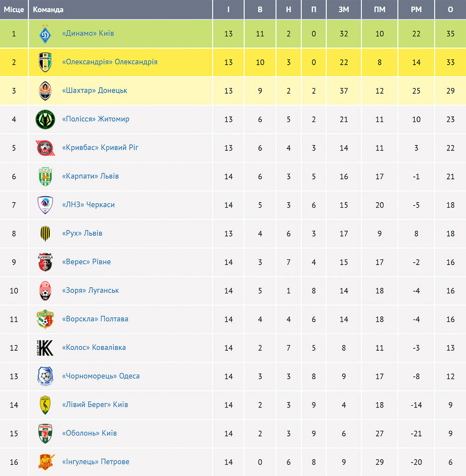466x476 pixels.
Task: Click the Dynamo Kyiv club logo
Action: [x=45, y=34]
